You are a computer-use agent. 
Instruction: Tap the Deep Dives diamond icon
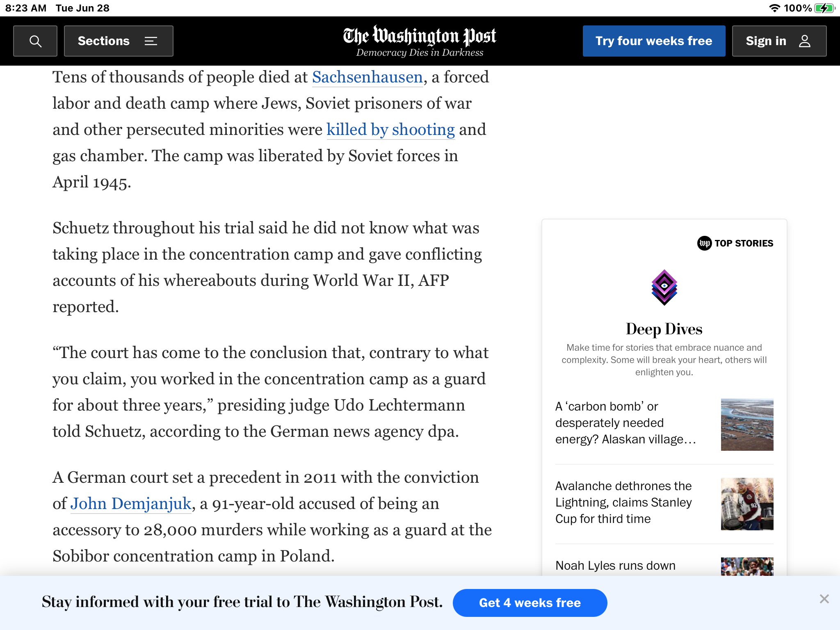[x=664, y=287]
